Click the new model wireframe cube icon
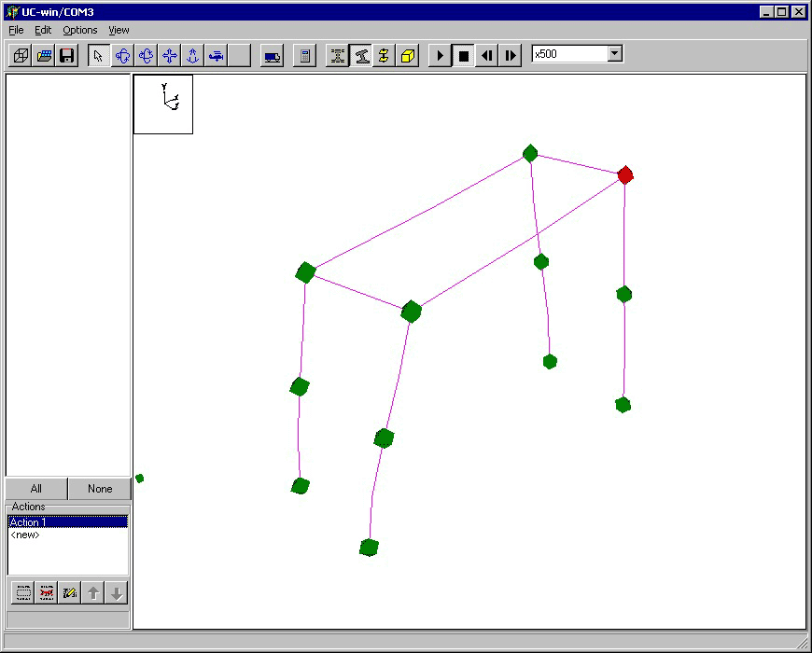Image resolution: width=812 pixels, height=653 pixels. (x=21, y=56)
